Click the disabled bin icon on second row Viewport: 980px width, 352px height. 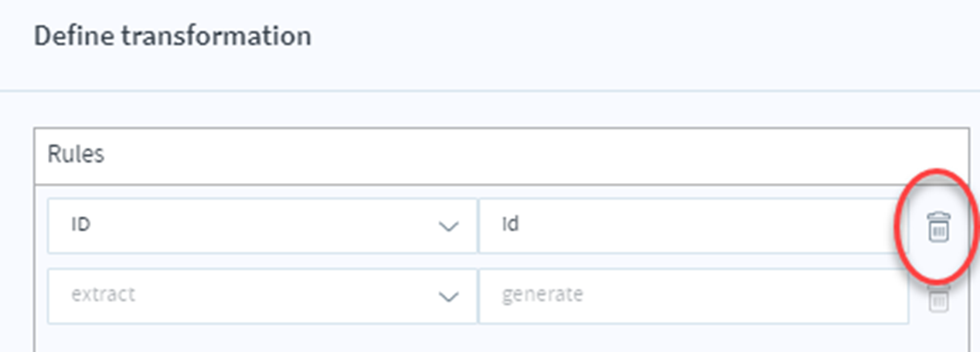938,298
